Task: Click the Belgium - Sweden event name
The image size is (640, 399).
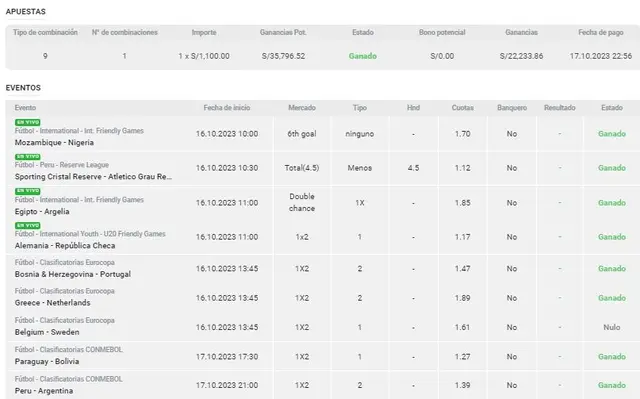Action: point(47,332)
